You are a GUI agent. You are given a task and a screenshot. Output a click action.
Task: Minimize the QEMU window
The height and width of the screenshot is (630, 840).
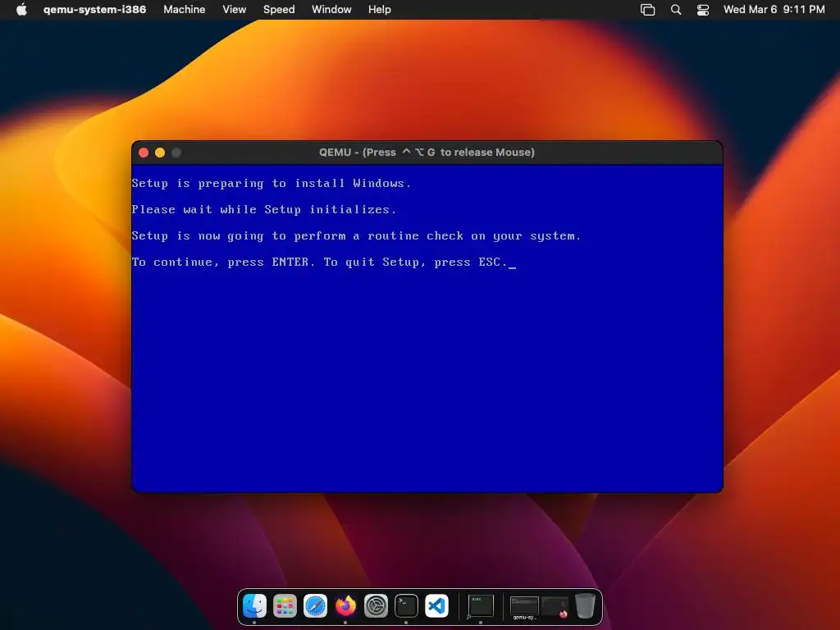(160, 153)
